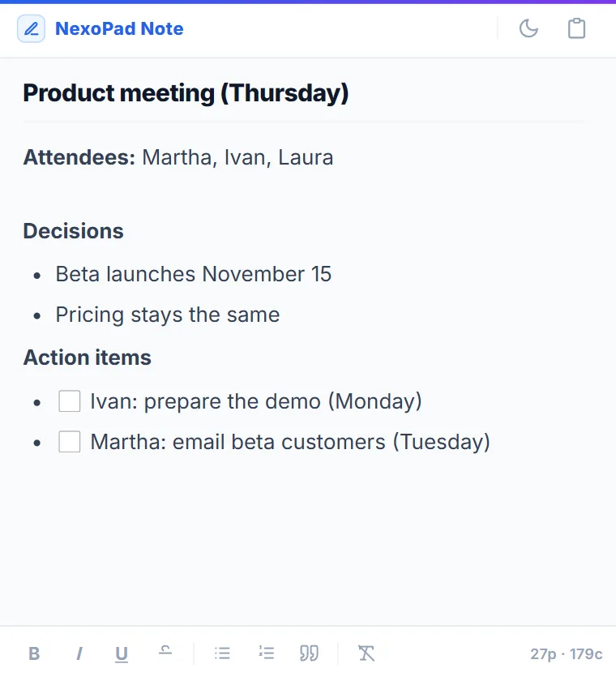
Task: Check off Martha's email beta customers task
Action: click(x=70, y=442)
